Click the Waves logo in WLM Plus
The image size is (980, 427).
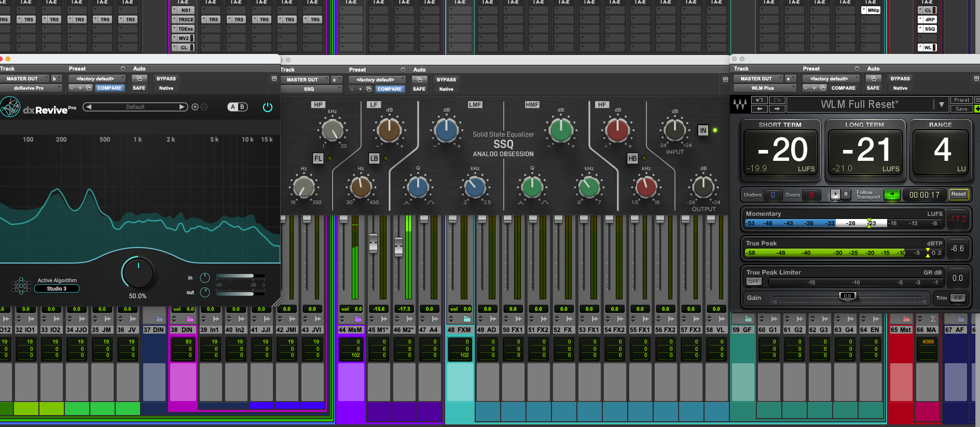740,104
